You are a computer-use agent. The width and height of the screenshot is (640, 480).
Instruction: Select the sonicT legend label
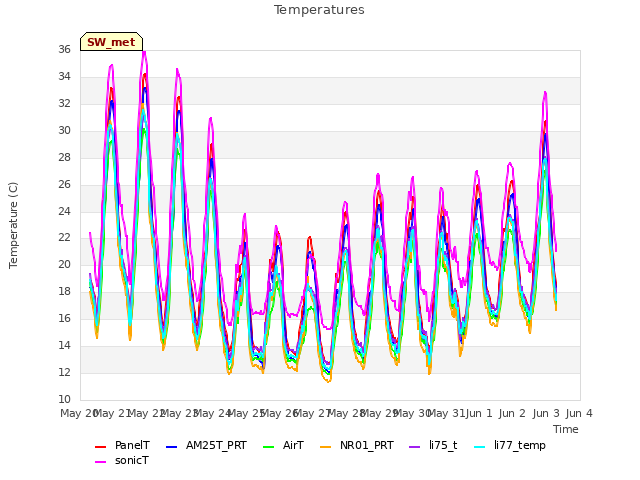click(131, 460)
